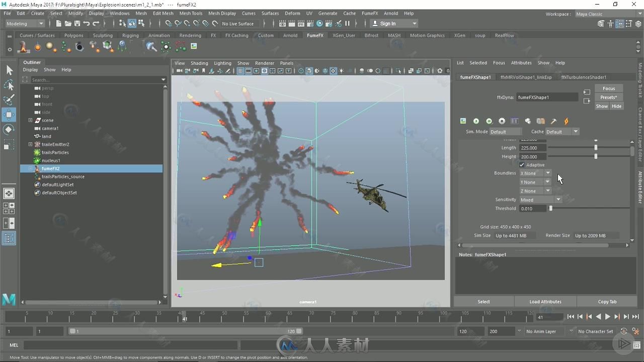Click the FumeFX camera-like black shelf icon

tap(79, 47)
